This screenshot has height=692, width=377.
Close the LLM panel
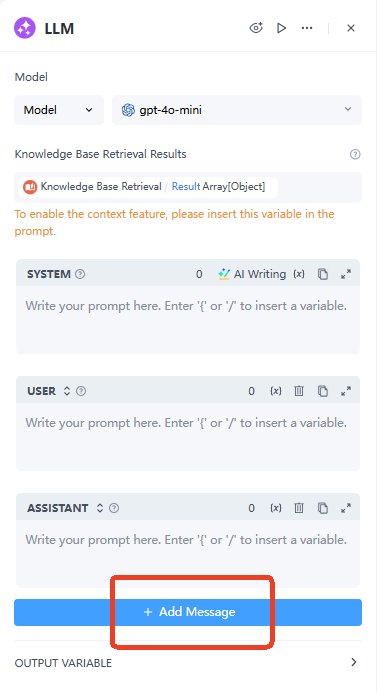(x=351, y=28)
